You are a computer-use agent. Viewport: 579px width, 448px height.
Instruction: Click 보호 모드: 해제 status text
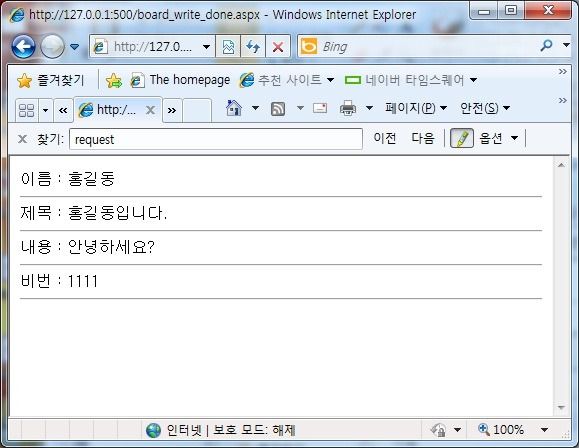[254, 430]
